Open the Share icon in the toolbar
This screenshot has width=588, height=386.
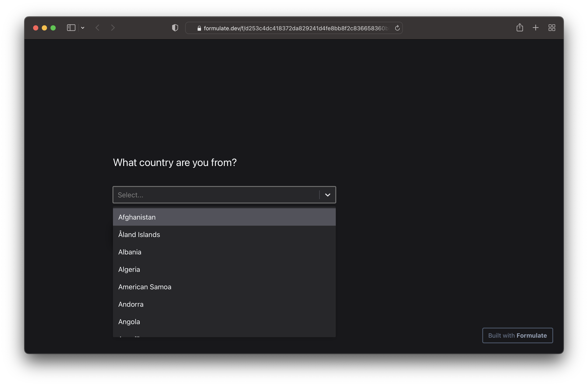coord(520,27)
